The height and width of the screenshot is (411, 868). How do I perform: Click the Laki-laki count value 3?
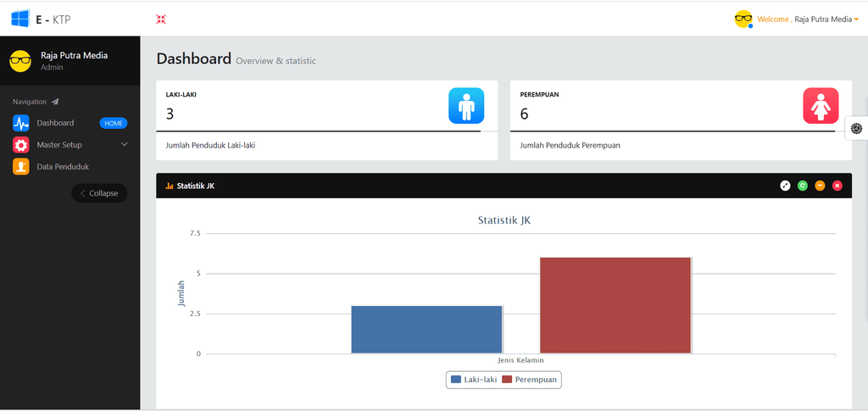coord(170,114)
